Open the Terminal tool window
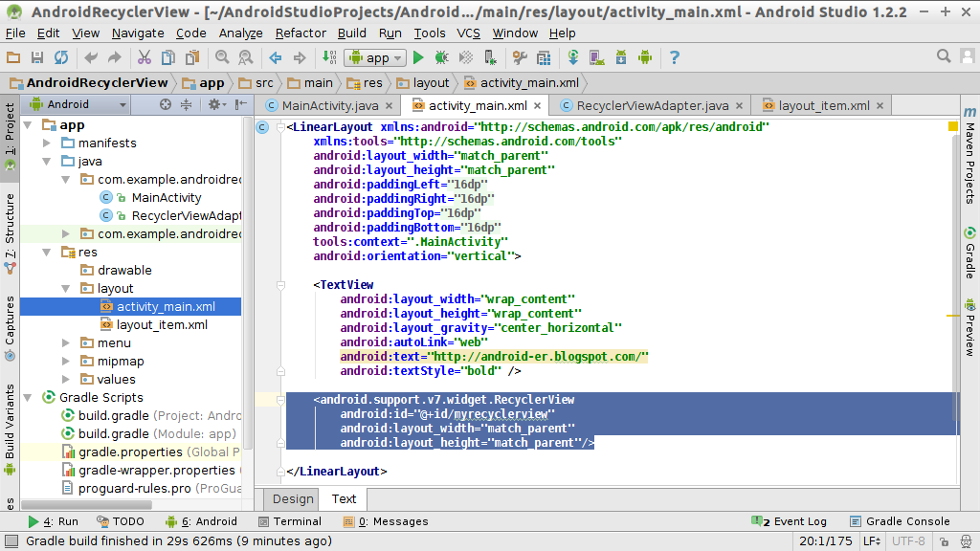 point(289,521)
